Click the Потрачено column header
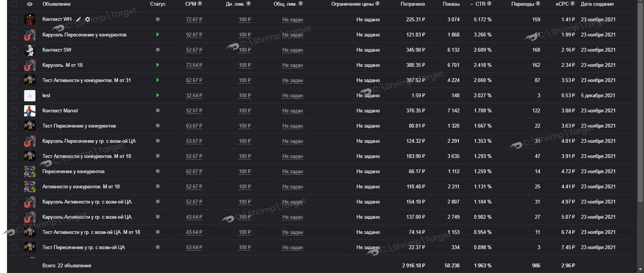Viewport: 644px width, 273px height. click(x=413, y=4)
